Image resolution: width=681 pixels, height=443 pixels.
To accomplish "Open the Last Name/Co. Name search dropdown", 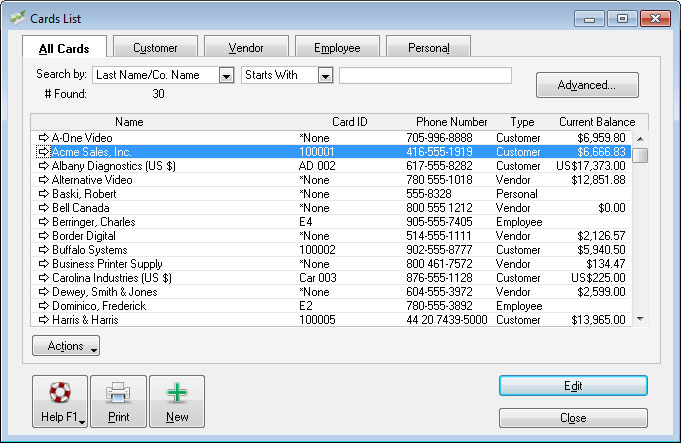I will [226, 76].
